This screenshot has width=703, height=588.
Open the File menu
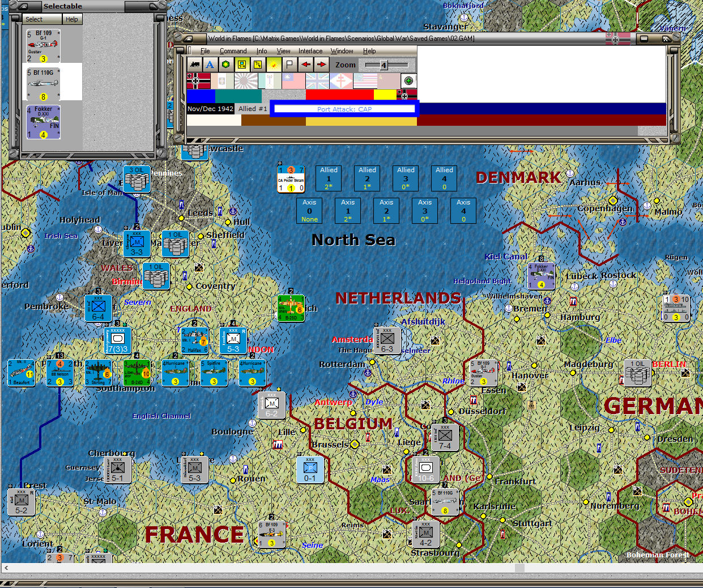205,51
